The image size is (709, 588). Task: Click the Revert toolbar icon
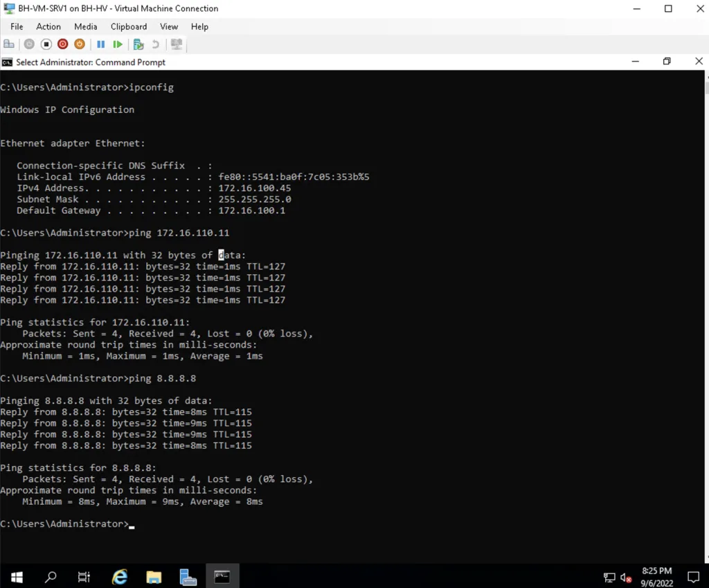[x=155, y=44]
